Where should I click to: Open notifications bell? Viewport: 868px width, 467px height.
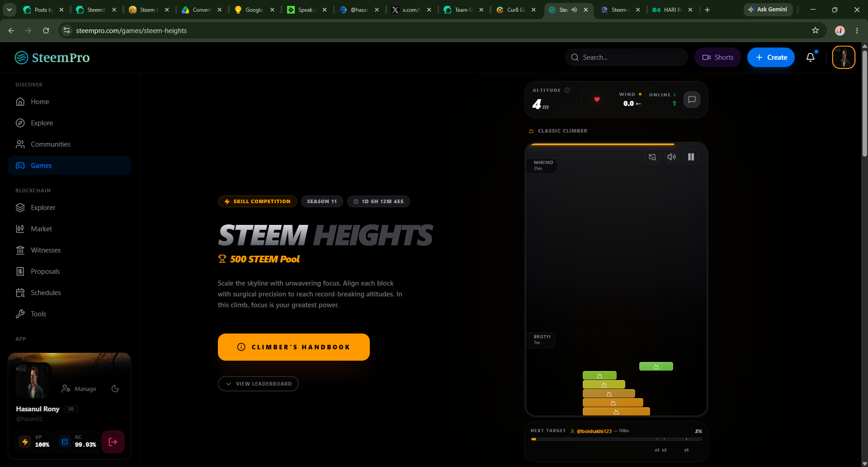(x=811, y=57)
